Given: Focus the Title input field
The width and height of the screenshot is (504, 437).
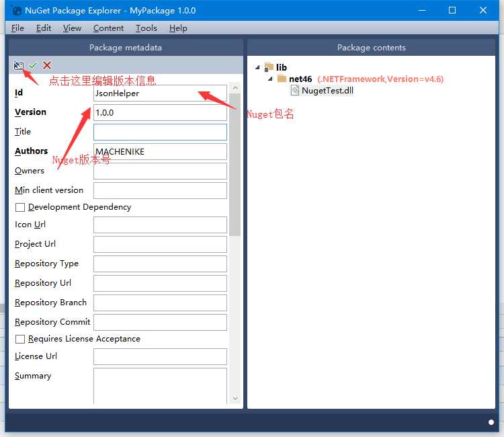Looking at the screenshot, I should coord(160,132).
